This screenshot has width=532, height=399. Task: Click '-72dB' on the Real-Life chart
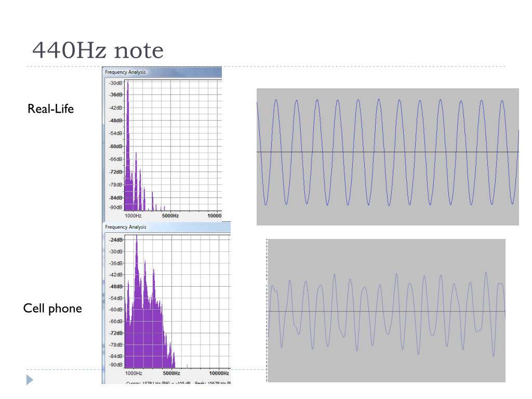[x=116, y=172]
